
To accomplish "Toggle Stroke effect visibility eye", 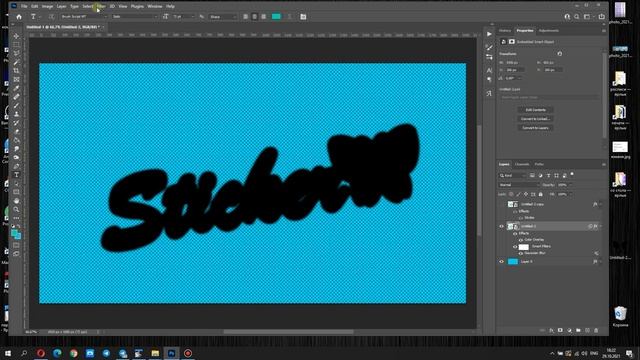I will pos(521,218).
